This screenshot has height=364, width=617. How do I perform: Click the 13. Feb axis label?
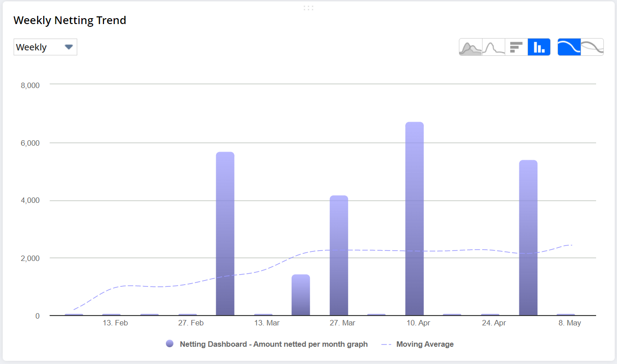[115, 323]
